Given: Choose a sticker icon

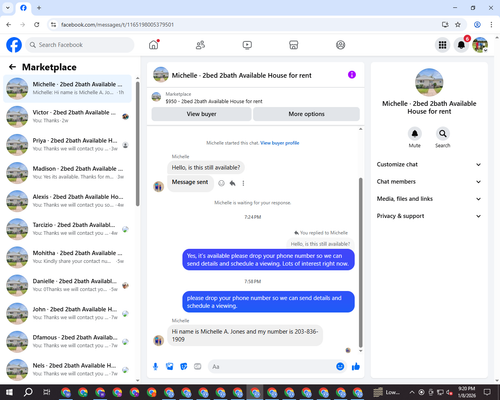Looking at the screenshot, I should [184, 367].
